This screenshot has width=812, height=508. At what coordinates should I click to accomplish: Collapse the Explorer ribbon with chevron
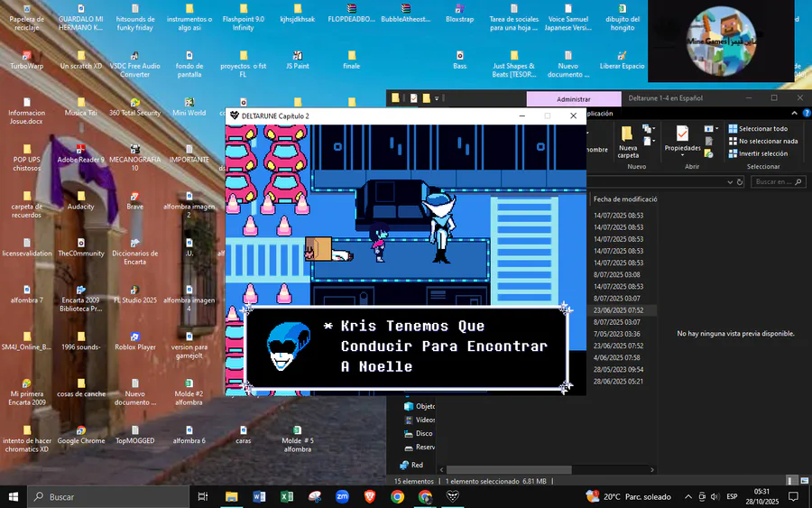coord(794,113)
